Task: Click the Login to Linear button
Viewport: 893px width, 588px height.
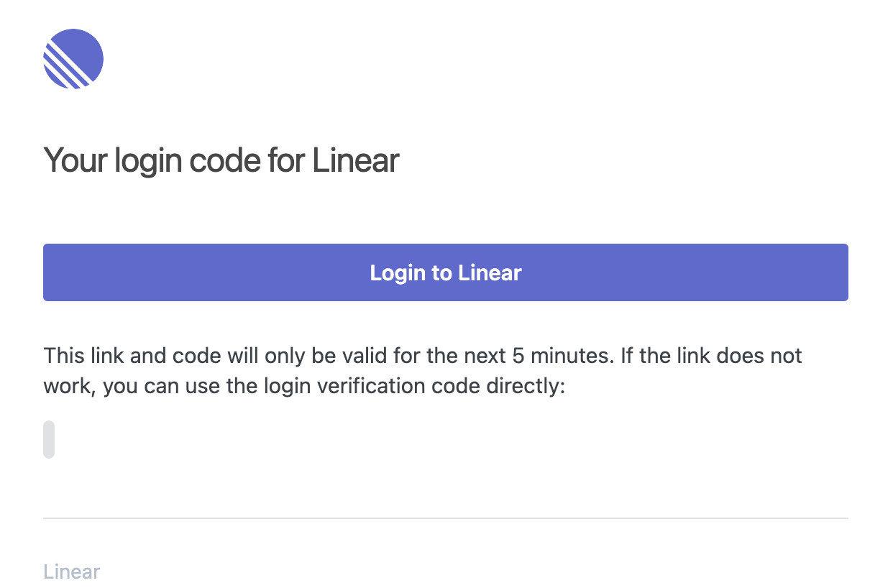Action: [446, 272]
